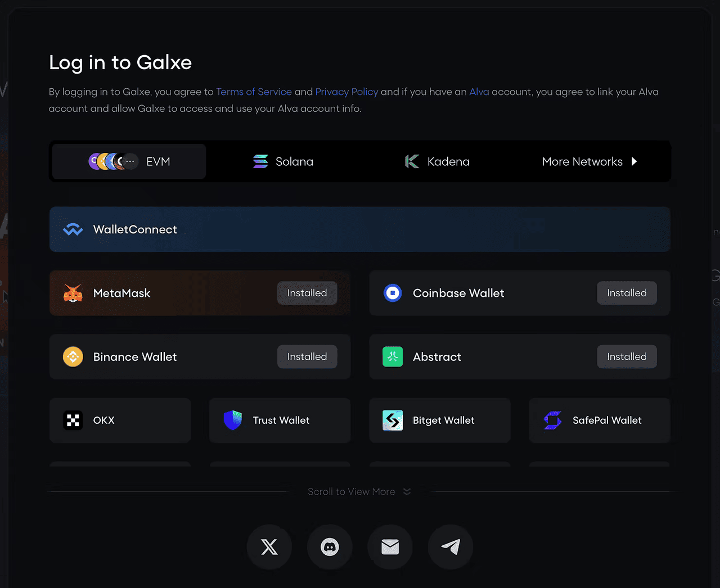Viewport: 720px width, 588px height.
Task: Click the Trust Wallet shield icon
Action: (233, 420)
